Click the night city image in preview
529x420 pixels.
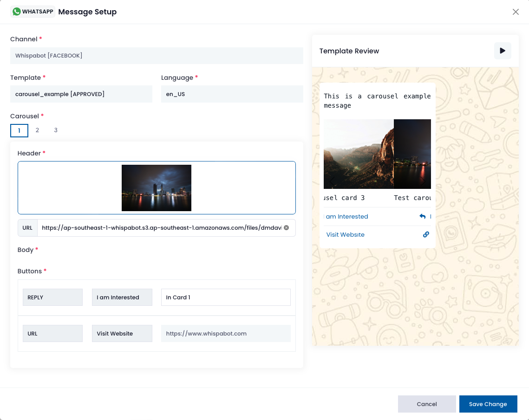click(412, 154)
